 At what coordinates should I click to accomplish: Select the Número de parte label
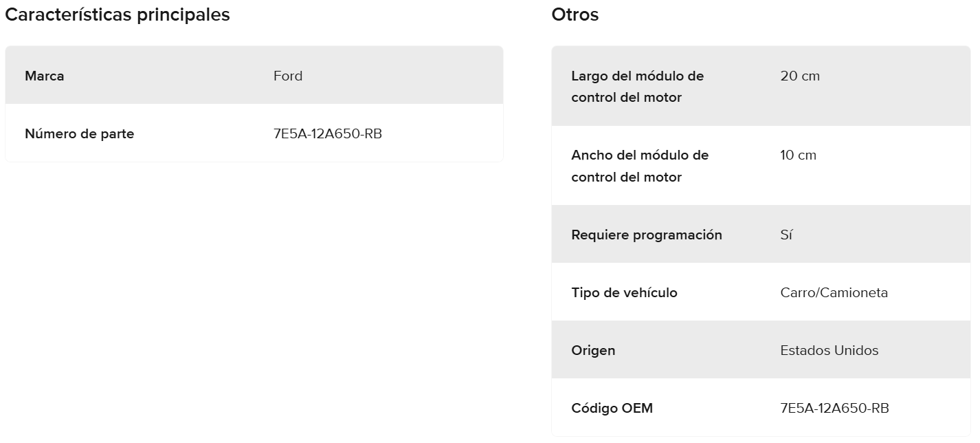point(80,133)
